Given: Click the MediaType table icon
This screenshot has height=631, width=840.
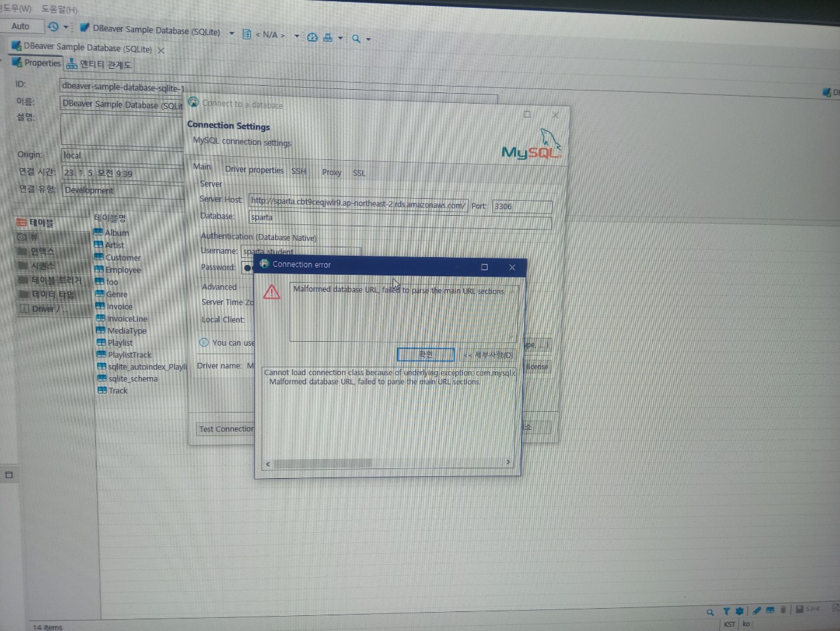Looking at the screenshot, I should (101, 331).
